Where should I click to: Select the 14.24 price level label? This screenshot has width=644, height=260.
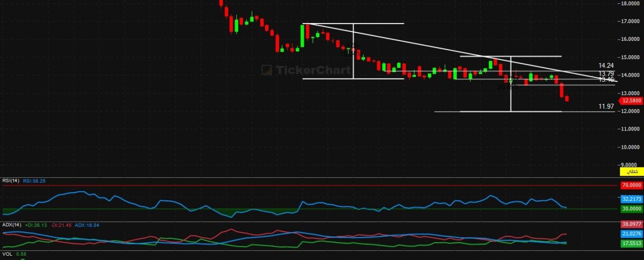pyautogui.click(x=606, y=66)
